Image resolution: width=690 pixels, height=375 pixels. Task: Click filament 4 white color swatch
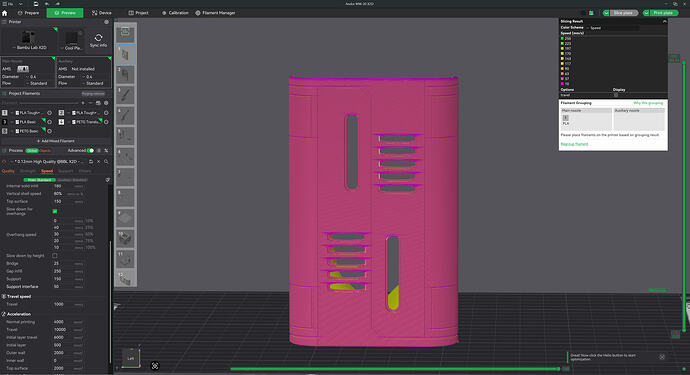(61, 122)
